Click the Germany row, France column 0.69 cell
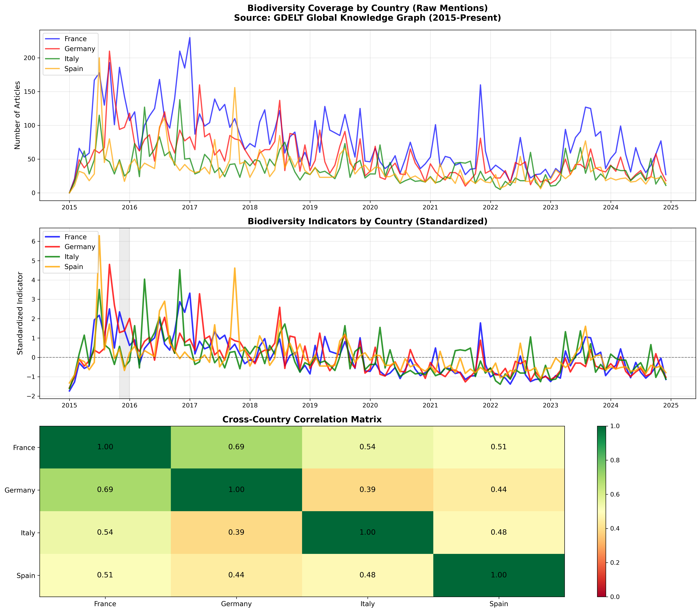 point(105,490)
